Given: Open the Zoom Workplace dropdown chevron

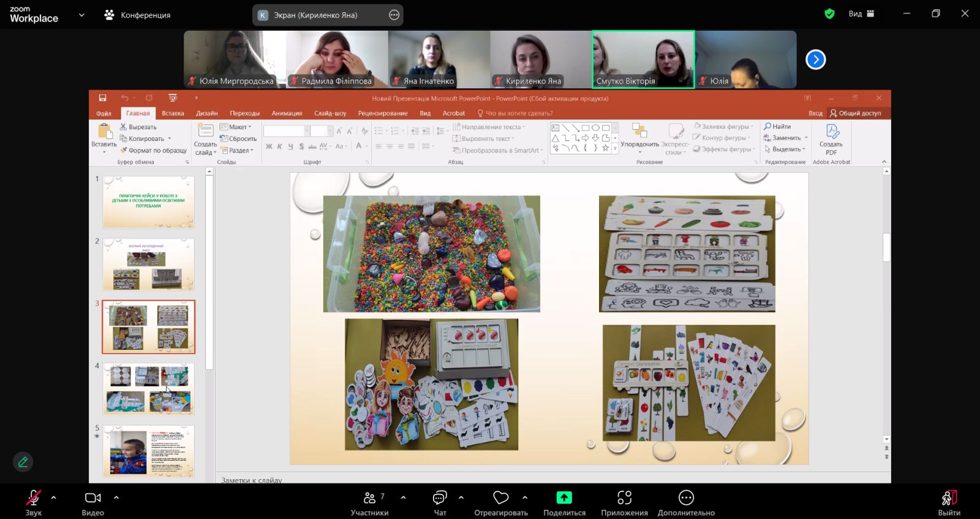Looking at the screenshot, I should [x=81, y=15].
